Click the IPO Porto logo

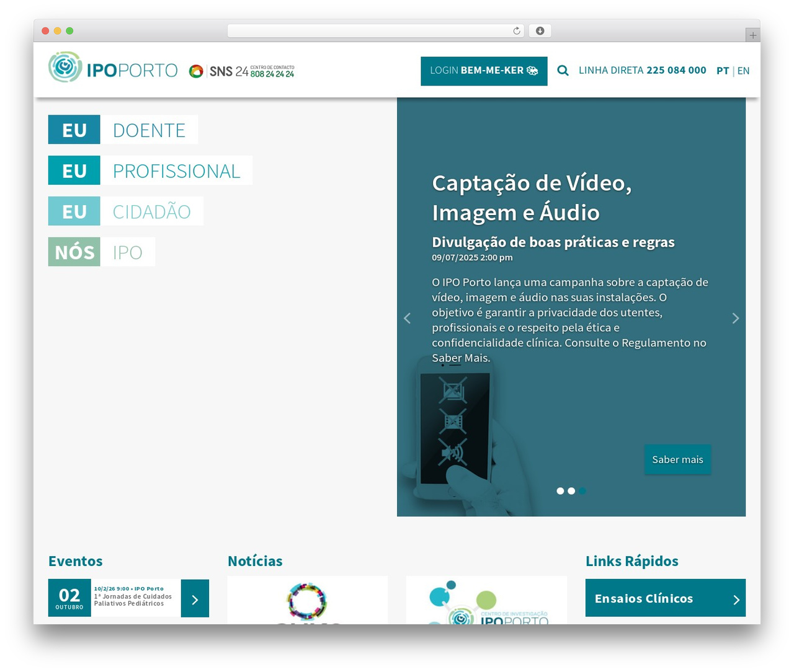(x=113, y=68)
